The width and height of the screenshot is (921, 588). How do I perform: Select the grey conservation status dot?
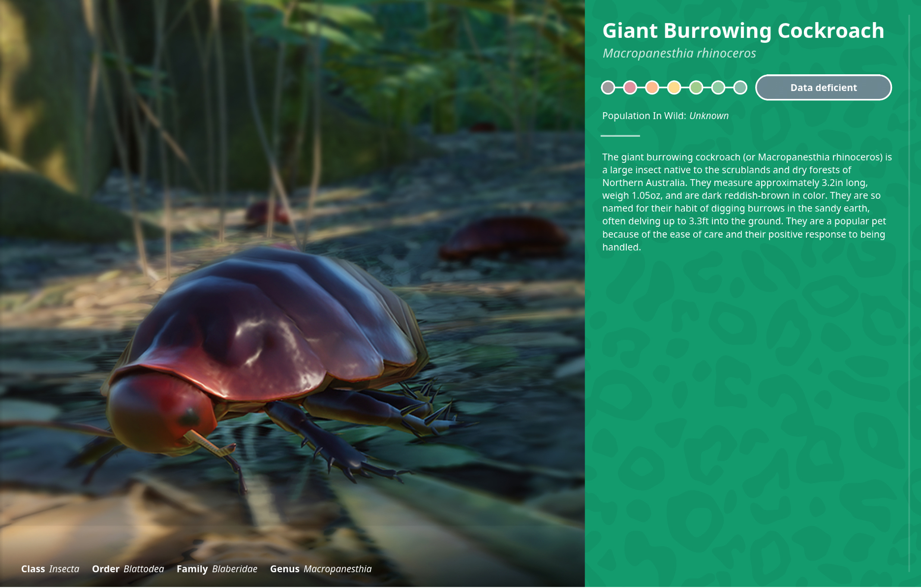(x=608, y=88)
